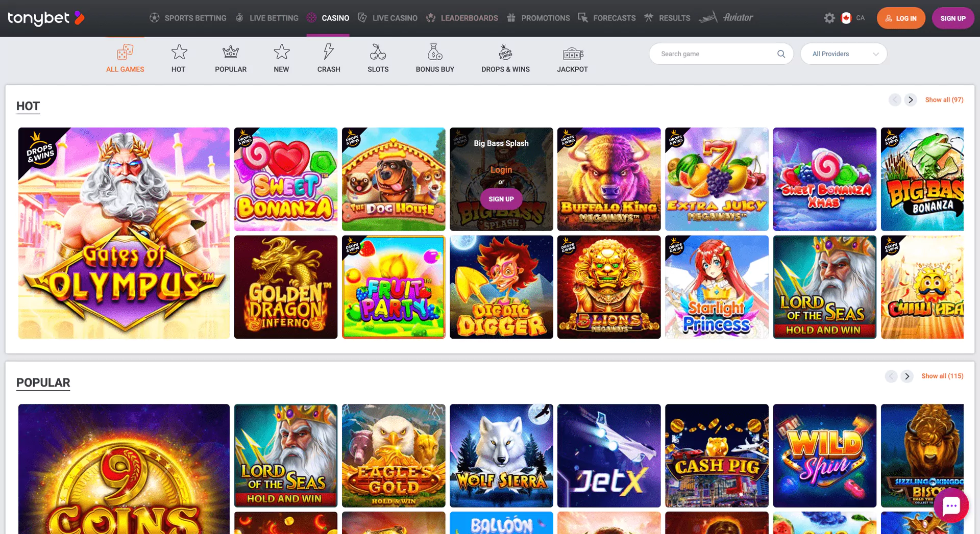Show previous games in POPULAR section
Screen dimensions: 980x534
(x=891, y=376)
